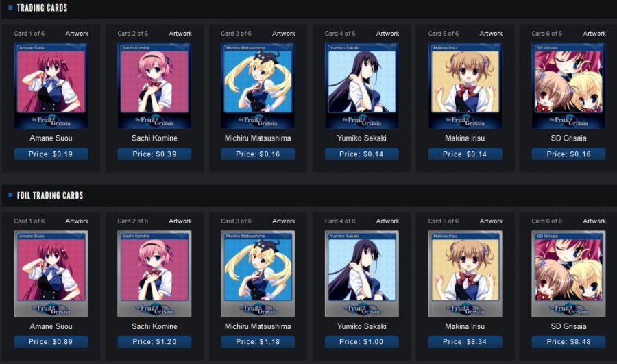Click the Price $8.48 foil card button
This screenshot has width=617, height=364.
coord(568,341)
